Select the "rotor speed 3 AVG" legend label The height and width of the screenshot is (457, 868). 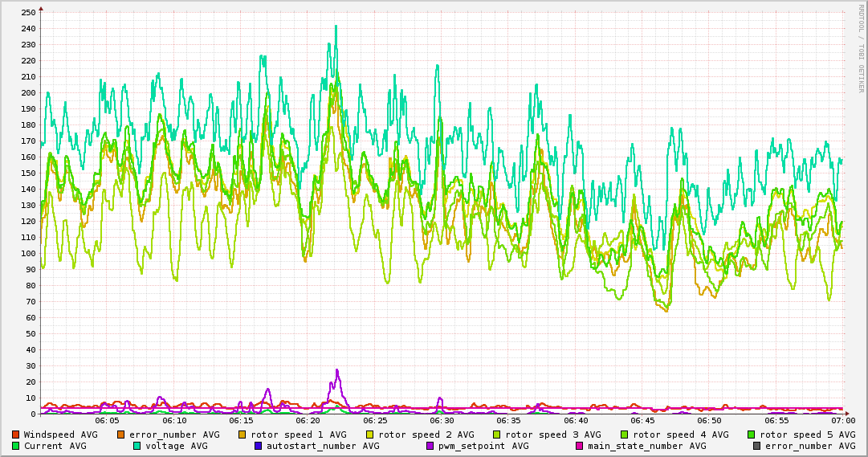click(553, 435)
